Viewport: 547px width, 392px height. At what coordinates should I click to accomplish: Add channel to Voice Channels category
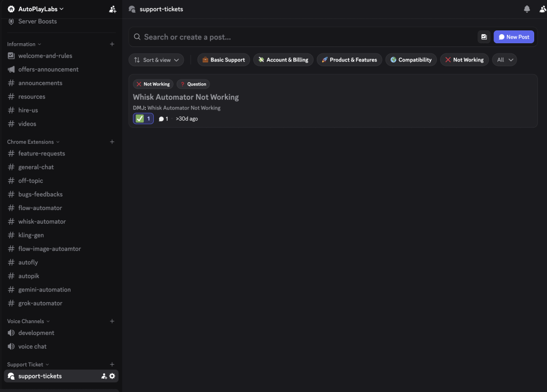pyautogui.click(x=112, y=321)
